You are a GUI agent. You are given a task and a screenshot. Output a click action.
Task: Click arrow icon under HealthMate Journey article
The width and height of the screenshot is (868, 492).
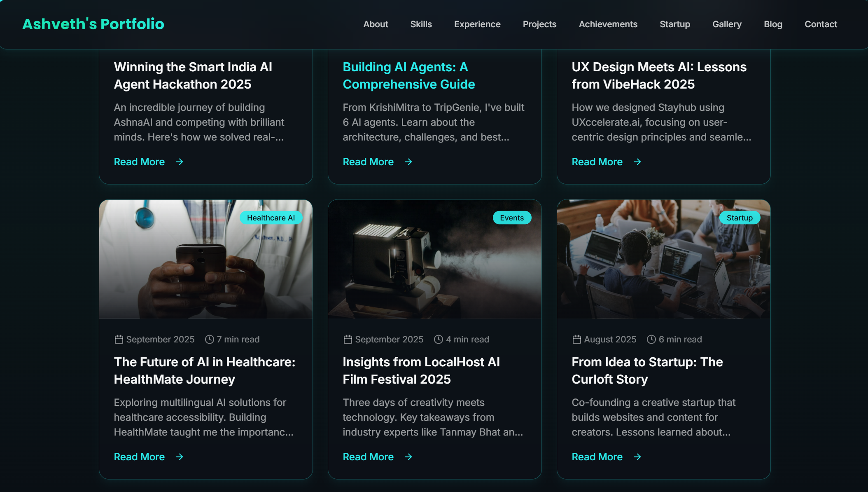[180, 457]
